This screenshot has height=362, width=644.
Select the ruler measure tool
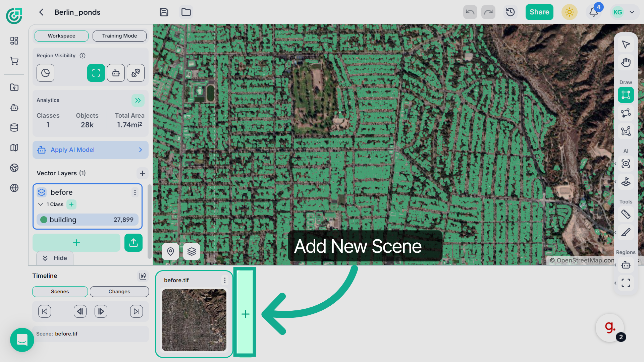point(626,214)
